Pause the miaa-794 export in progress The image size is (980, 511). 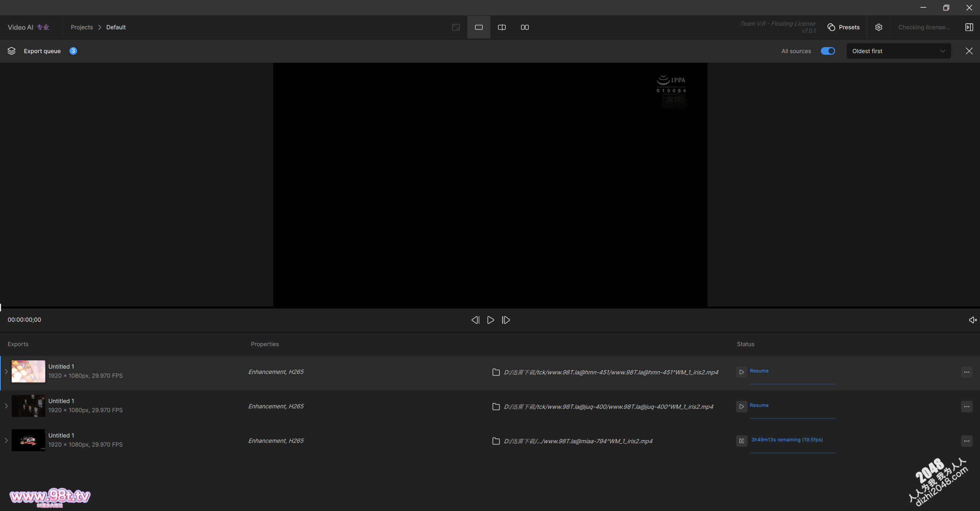tap(741, 441)
